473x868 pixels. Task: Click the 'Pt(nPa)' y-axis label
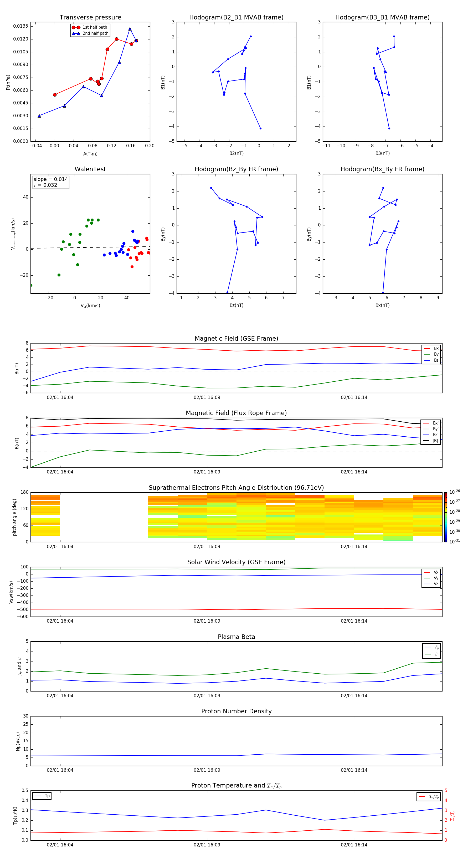point(8,82)
